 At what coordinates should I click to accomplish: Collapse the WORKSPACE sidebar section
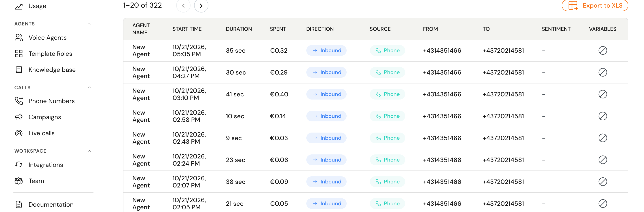(x=89, y=151)
